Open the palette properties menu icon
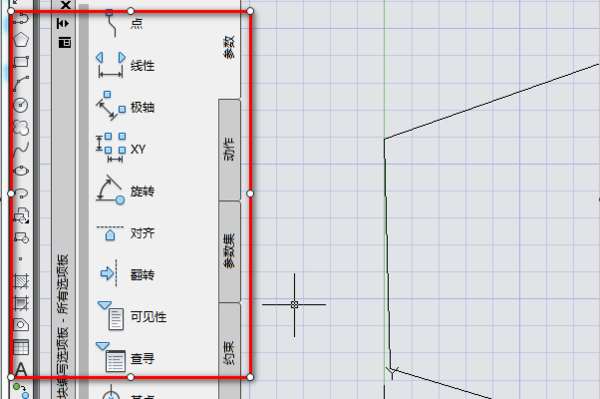 [x=65, y=42]
